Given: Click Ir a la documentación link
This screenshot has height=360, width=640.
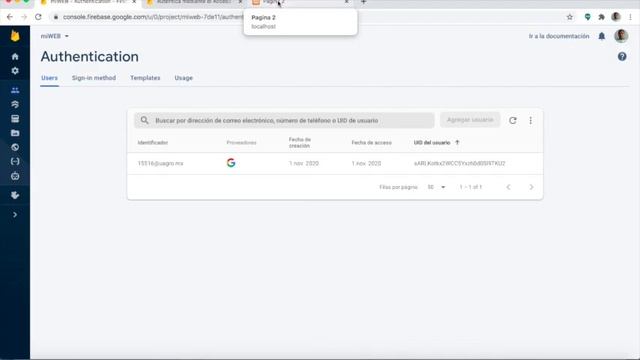Looking at the screenshot, I should pos(559,36).
